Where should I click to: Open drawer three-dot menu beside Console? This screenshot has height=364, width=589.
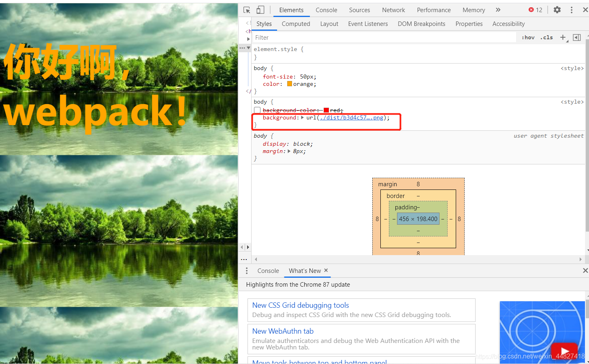click(x=247, y=270)
